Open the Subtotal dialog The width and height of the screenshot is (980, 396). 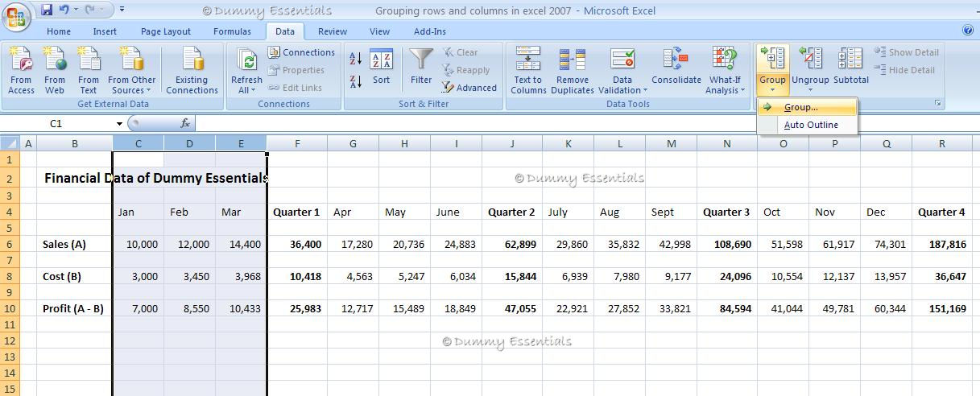point(851,68)
